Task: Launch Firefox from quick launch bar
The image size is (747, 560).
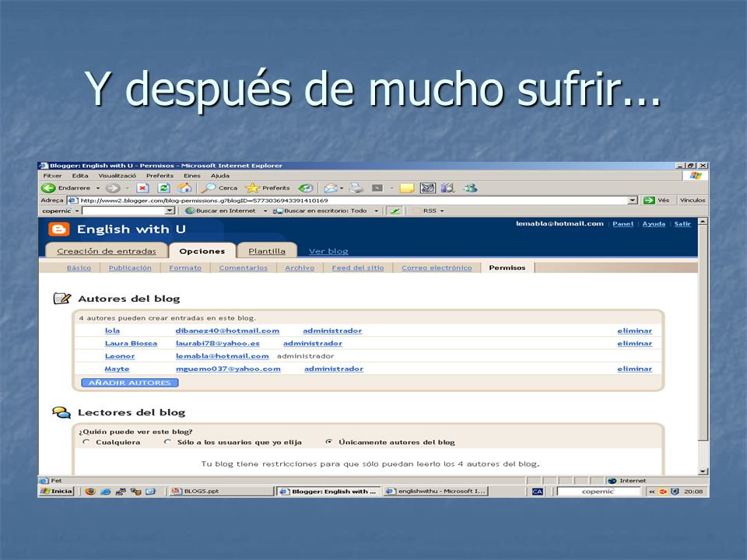Action: (90, 492)
